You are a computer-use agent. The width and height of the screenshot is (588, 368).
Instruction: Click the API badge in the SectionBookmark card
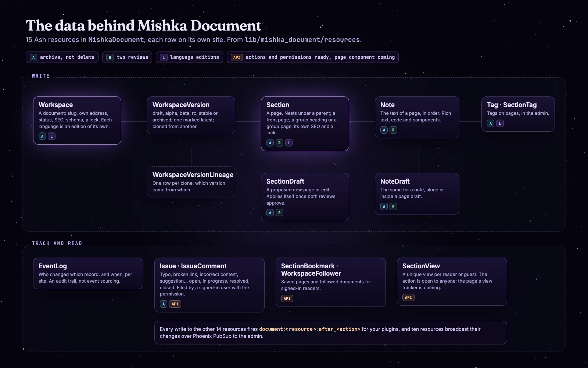click(x=287, y=298)
